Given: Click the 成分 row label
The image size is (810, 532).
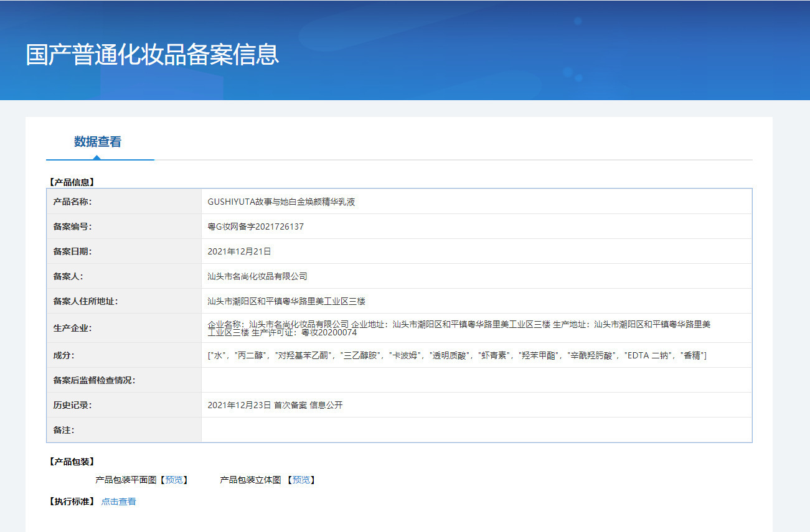Looking at the screenshot, I should click(64, 355).
